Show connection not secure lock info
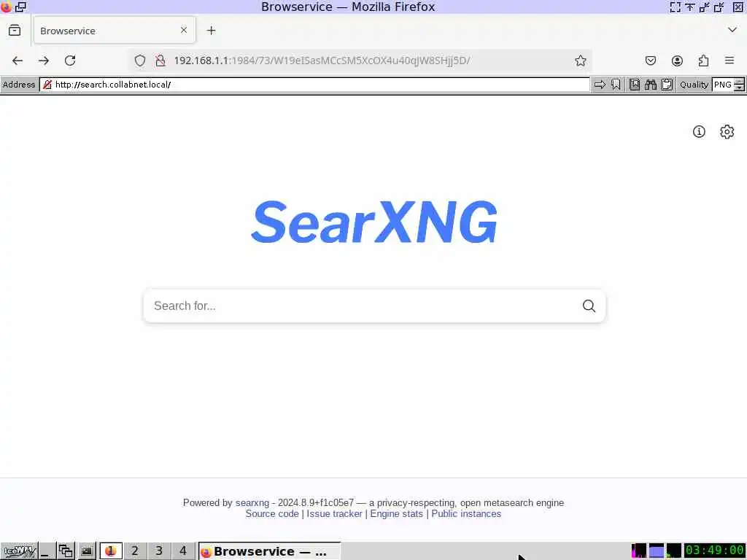Image resolution: width=747 pixels, height=560 pixels. (160, 61)
